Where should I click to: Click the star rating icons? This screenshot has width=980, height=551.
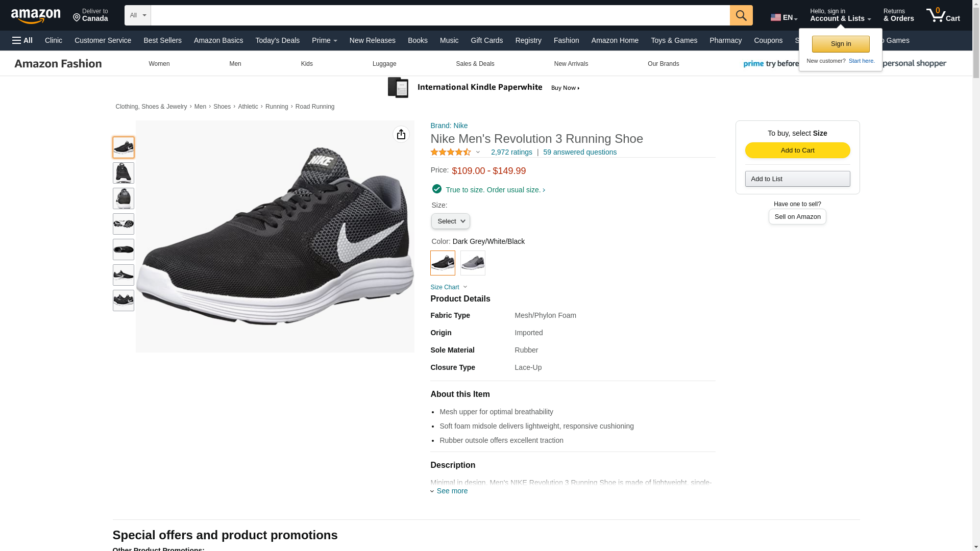tap(451, 152)
